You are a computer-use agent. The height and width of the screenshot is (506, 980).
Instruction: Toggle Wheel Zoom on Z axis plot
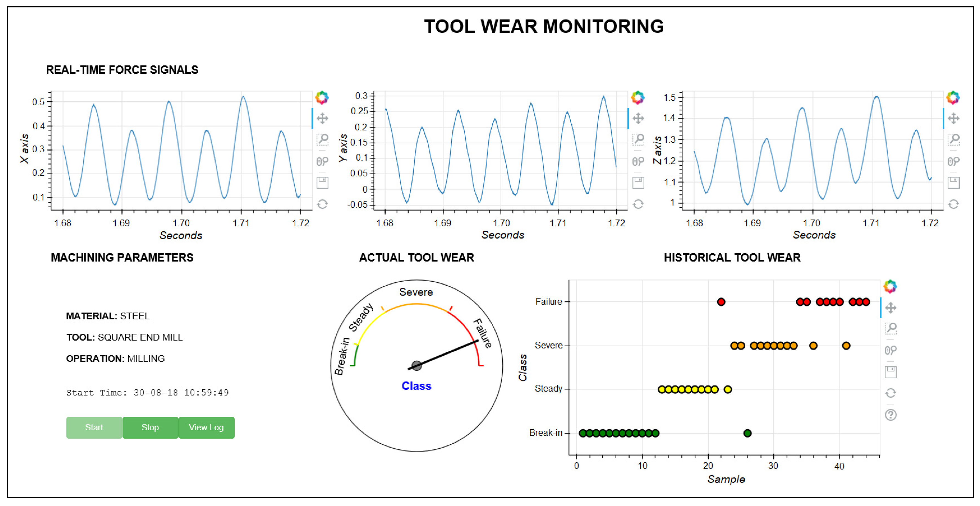(x=953, y=161)
